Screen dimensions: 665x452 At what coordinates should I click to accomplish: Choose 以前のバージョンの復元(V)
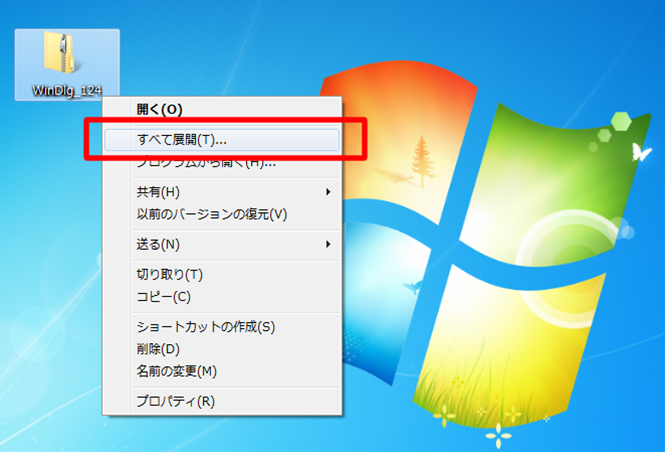tap(222, 214)
